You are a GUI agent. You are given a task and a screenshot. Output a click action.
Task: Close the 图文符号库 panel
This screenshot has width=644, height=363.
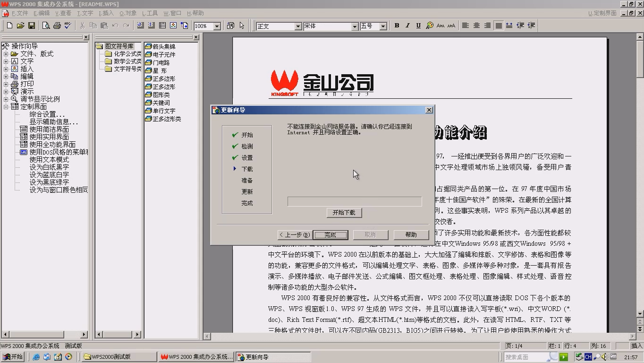coord(196,37)
